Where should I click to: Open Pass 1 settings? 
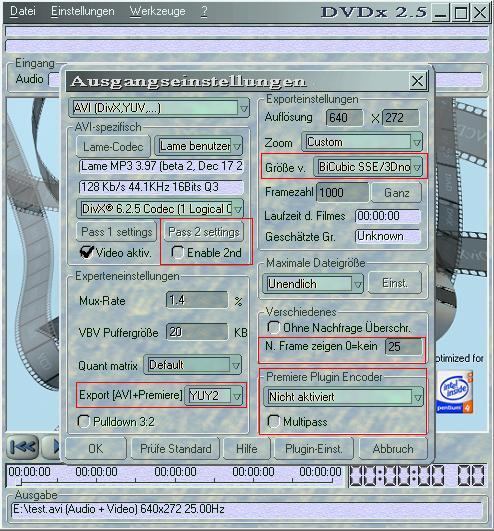coord(116,232)
